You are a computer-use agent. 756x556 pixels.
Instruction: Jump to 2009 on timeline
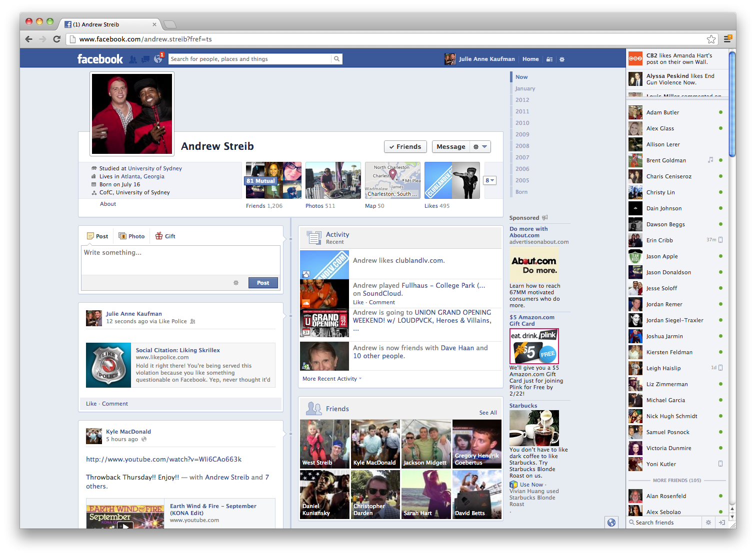tap(522, 134)
